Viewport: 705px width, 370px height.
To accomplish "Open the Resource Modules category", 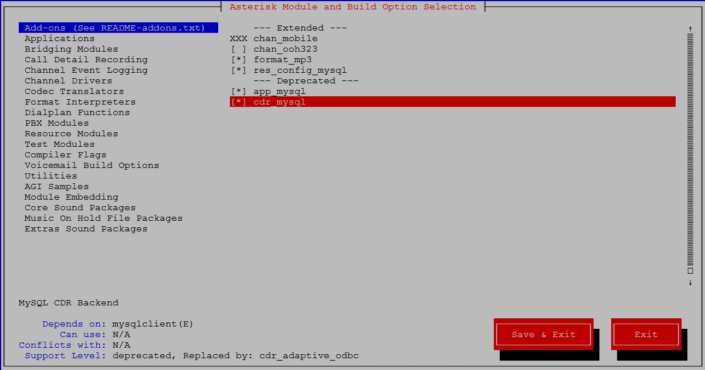I will [x=71, y=134].
